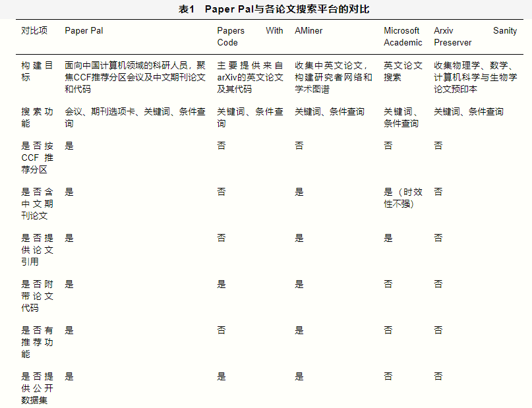Click Microsoft Academic's '否' in 推荐功能 row
This screenshot has height=408, width=532.
tap(388, 330)
